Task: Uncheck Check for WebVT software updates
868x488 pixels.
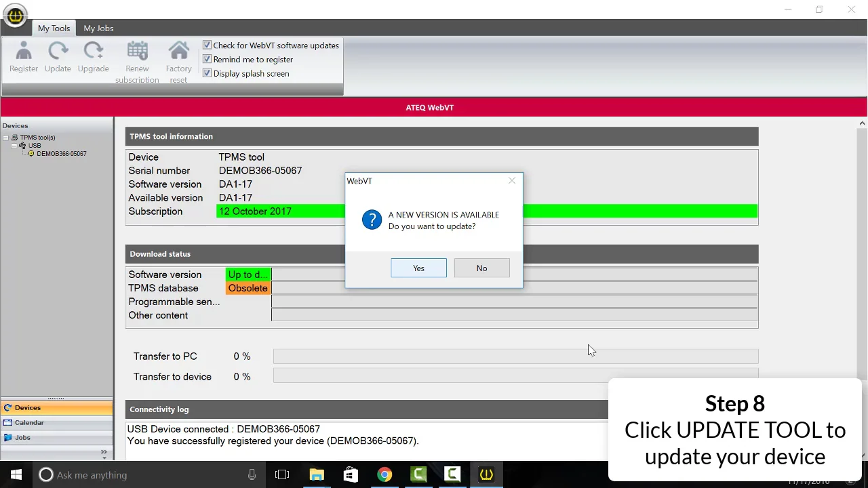Action: point(208,45)
